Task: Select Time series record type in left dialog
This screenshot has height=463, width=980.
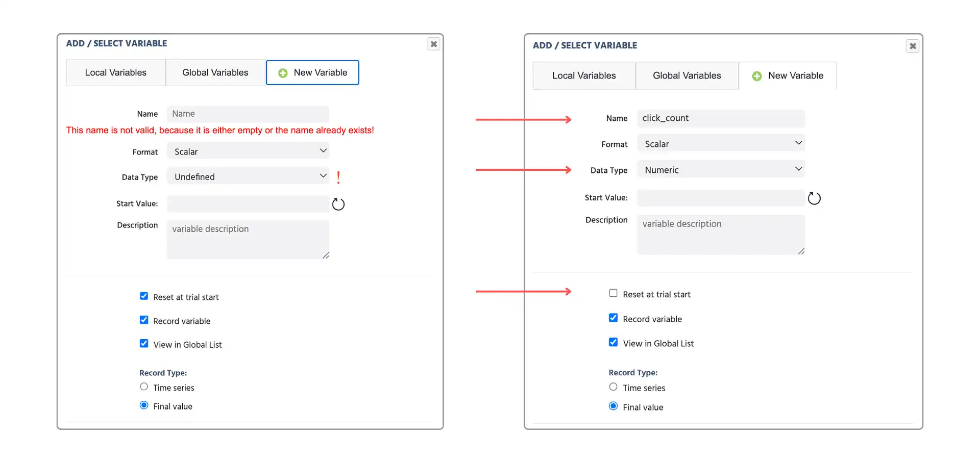Action: click(x=144, y=387)
